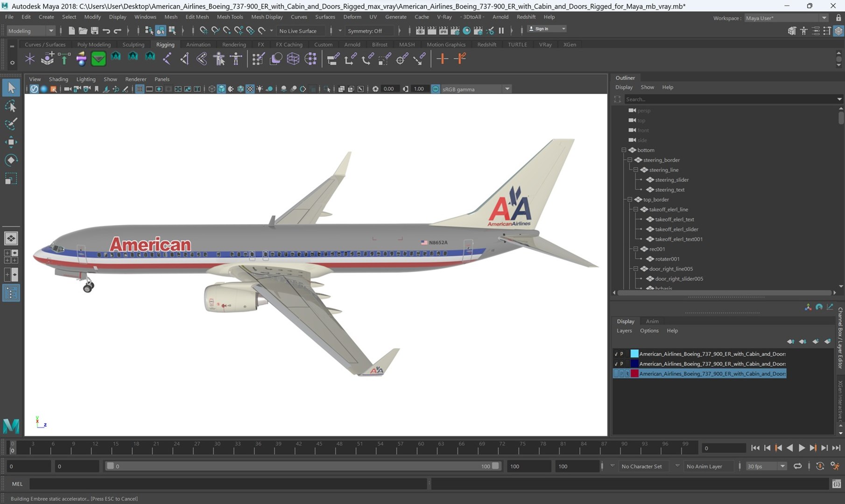
Task: Click Go to end of playback range
Action: tap(836, 448)
